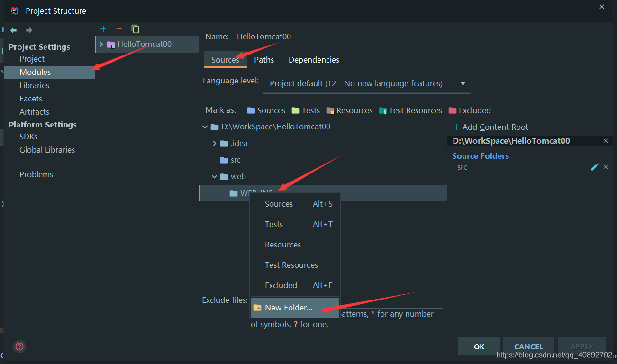Open SDKs under Platform Settings
Screen dimensions: 617x364
28,136
